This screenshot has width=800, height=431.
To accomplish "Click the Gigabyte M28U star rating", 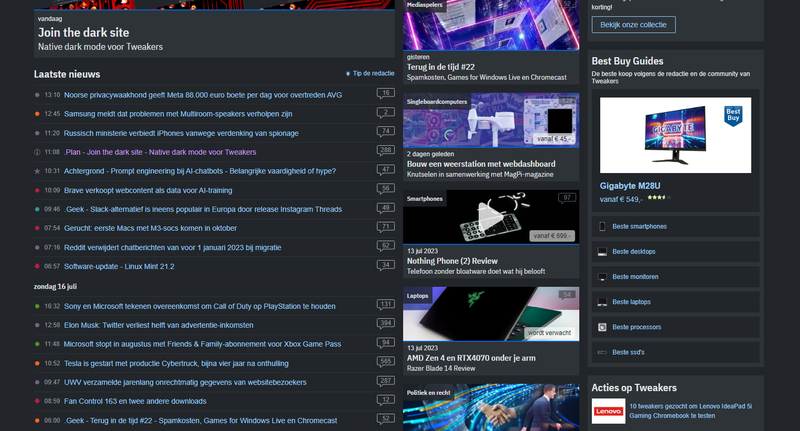I will 659,197.
